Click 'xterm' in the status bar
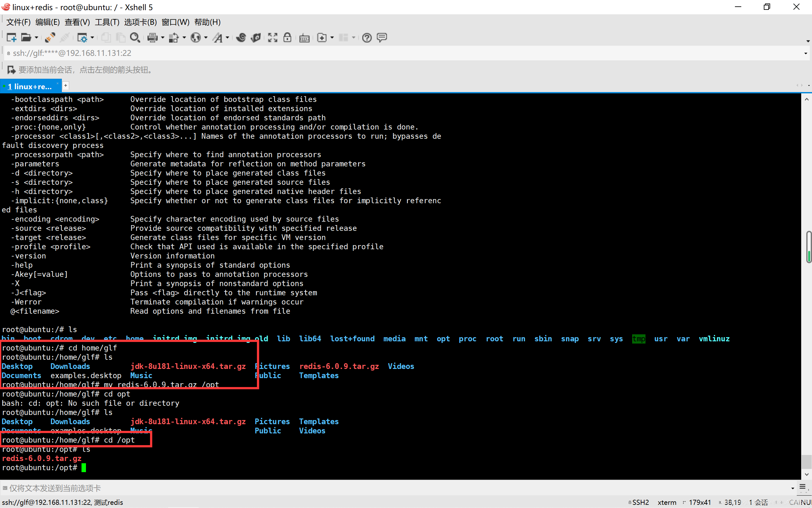 (x=667, y=502)
